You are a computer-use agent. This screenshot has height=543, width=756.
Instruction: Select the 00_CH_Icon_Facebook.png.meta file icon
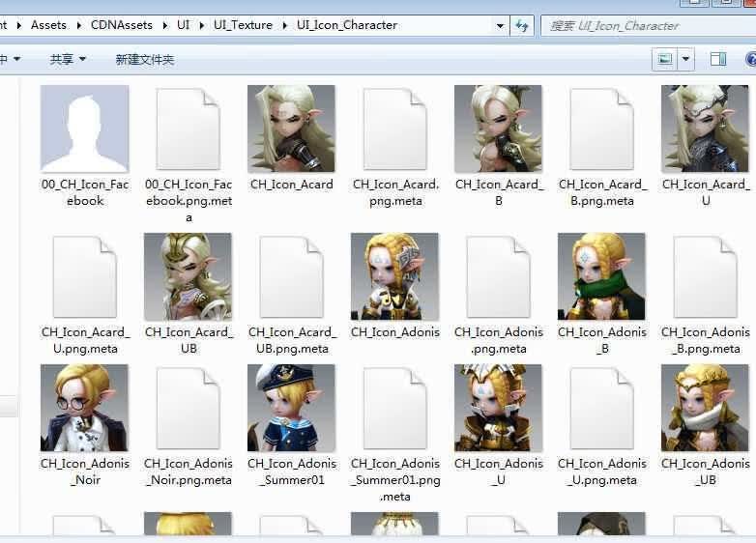[189, 129]
